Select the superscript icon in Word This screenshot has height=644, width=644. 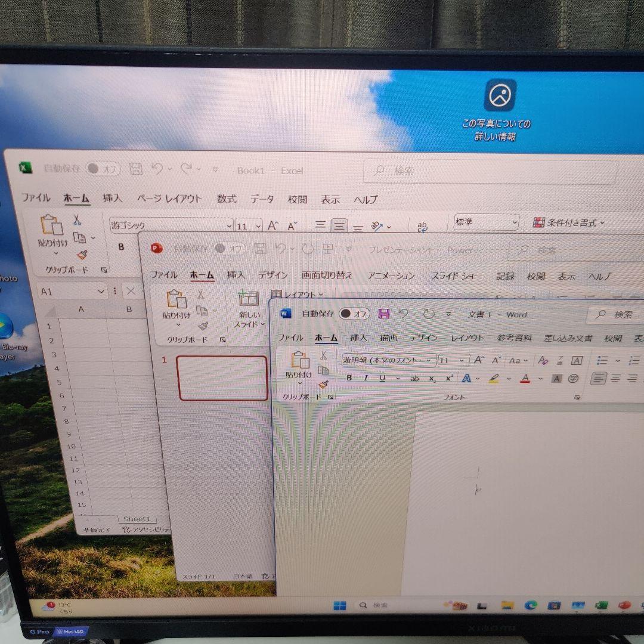pos(449,377)
